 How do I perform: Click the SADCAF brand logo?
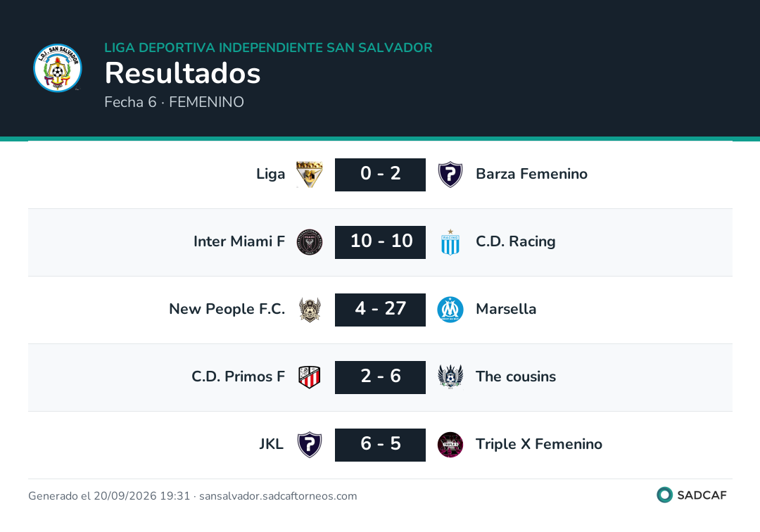pyautogui.click(x=692, y=495)
